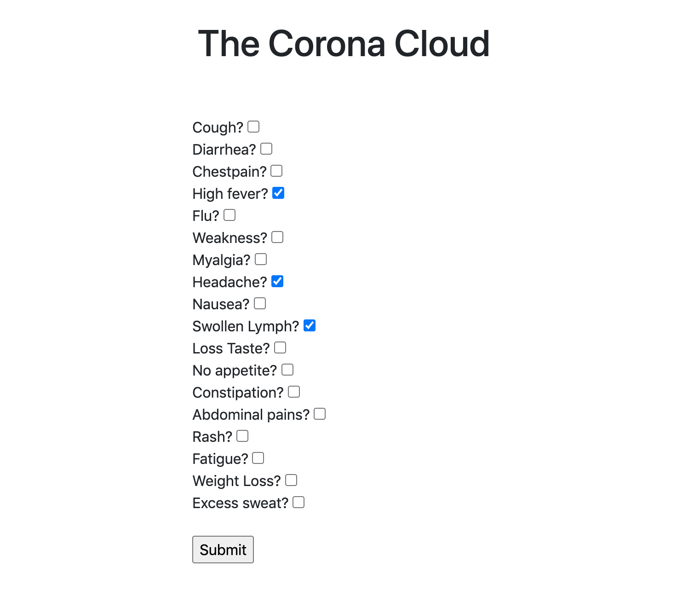Click the Corona Cloud page heading
Screen dimensions: 700x602
click(x=344, y=44)
